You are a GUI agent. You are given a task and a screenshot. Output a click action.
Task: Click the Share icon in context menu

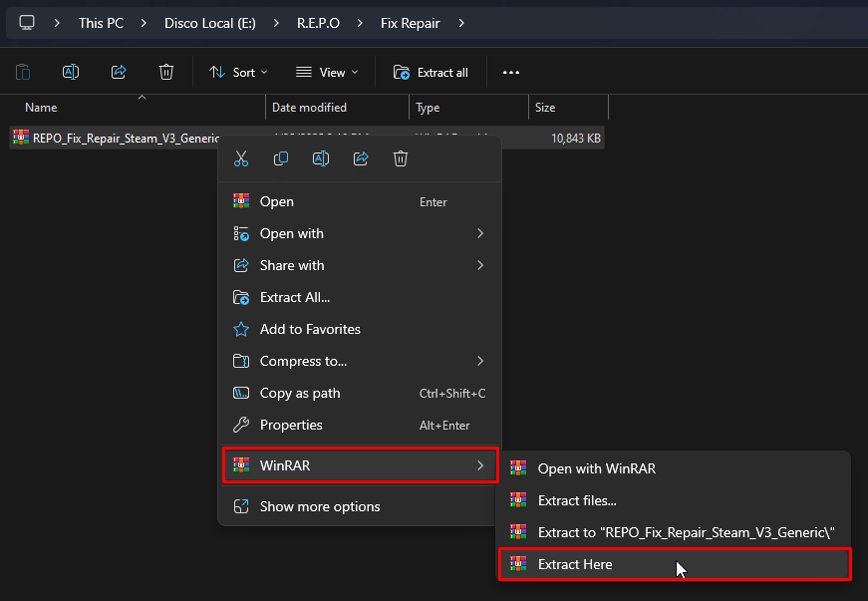pyautogui.click(x=361, y=158)
